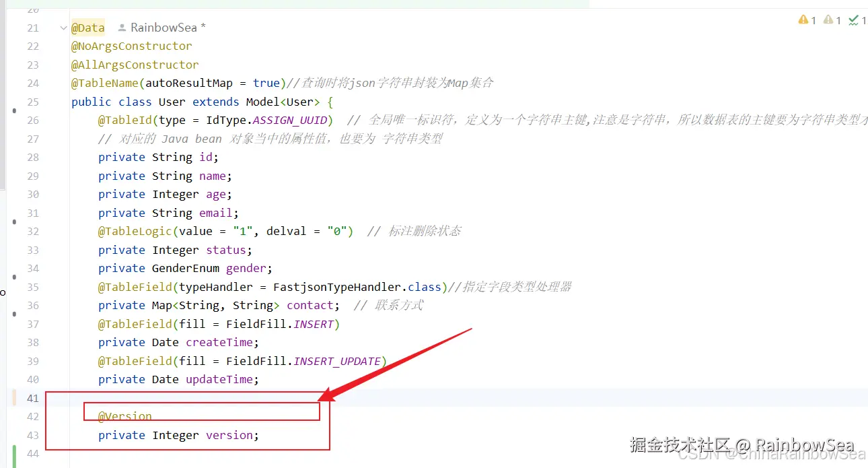This screenshot has height=468, width=868.
Task: Click the @NoArgsConstructor annotation
Action: click(132, 46)
